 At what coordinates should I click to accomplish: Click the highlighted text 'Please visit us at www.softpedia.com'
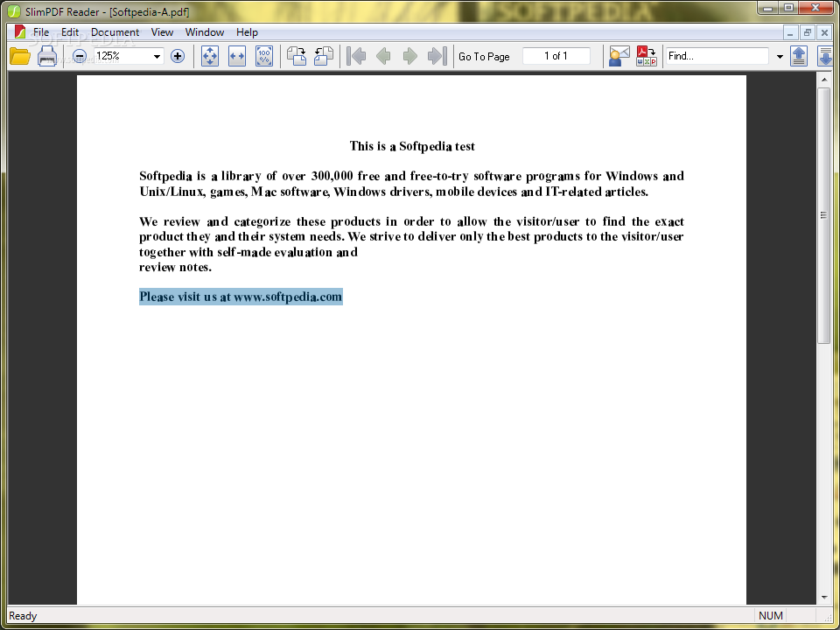coord(241,297)
